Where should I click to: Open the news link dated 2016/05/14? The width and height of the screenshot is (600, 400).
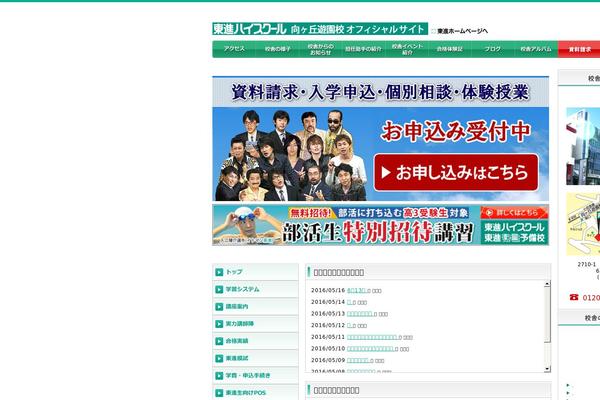349,302
